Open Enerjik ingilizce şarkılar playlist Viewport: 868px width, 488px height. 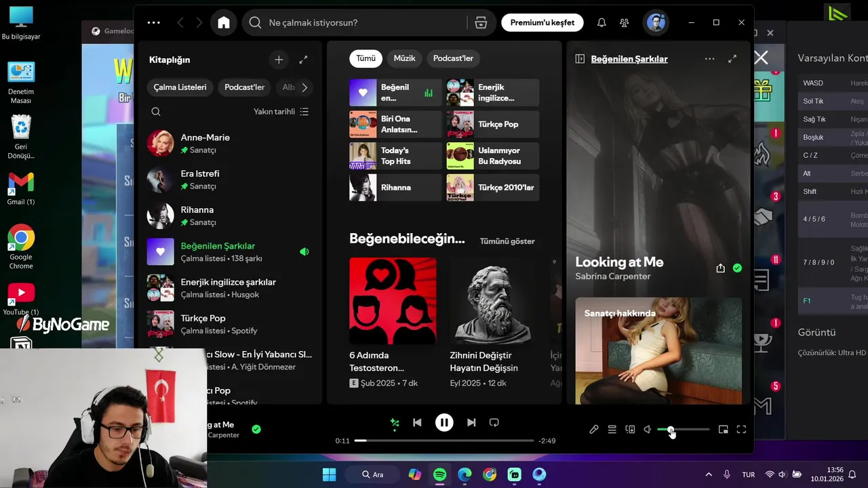(229, 288)
